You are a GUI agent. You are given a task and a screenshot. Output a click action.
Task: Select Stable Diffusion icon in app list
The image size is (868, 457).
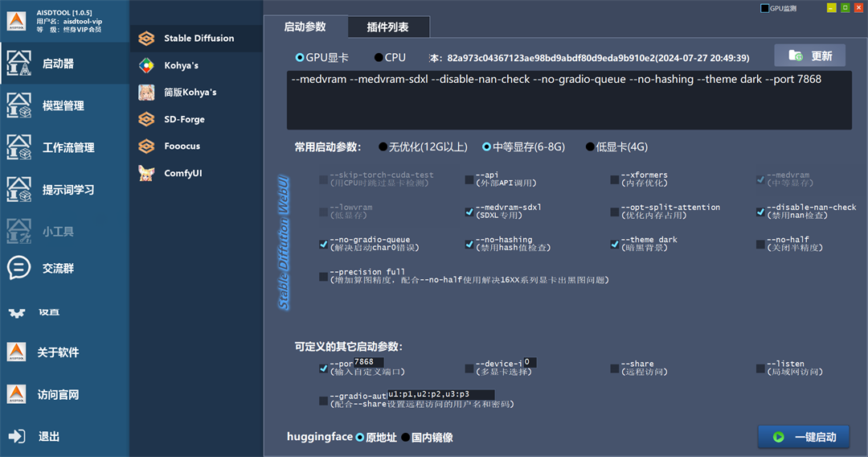pyautogui.click(x=146, y=39)
